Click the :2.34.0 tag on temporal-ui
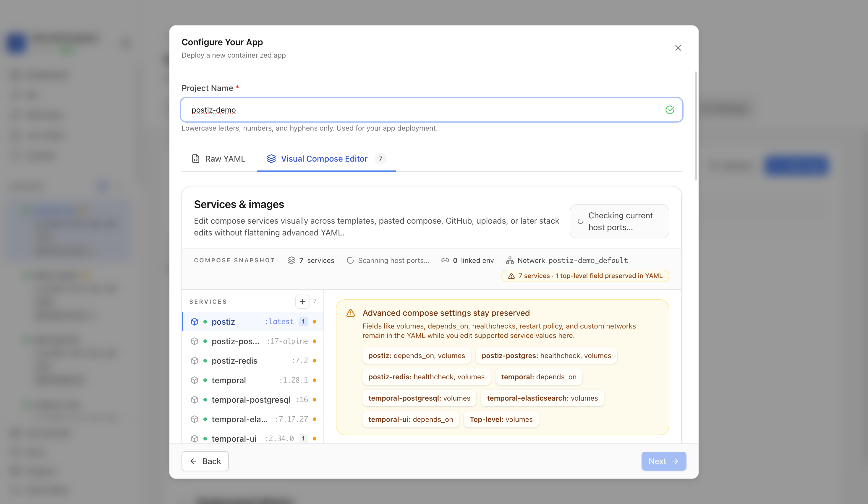868x504 pixels. (279, 439)
